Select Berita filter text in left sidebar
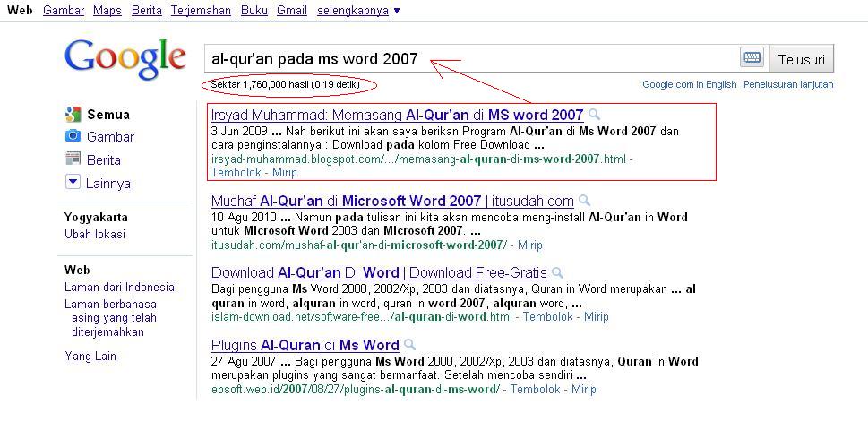The image size is (868, 430). tap(104, 160)
